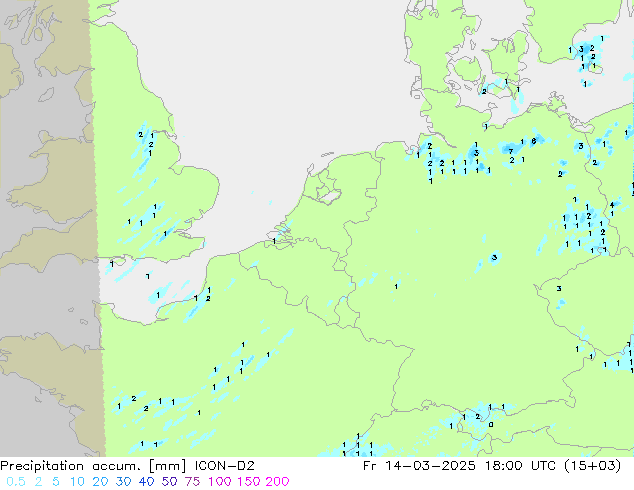Click the 'Fr 14-03-2025' date text
The image size is (634, 490).
tap(419, 466)
